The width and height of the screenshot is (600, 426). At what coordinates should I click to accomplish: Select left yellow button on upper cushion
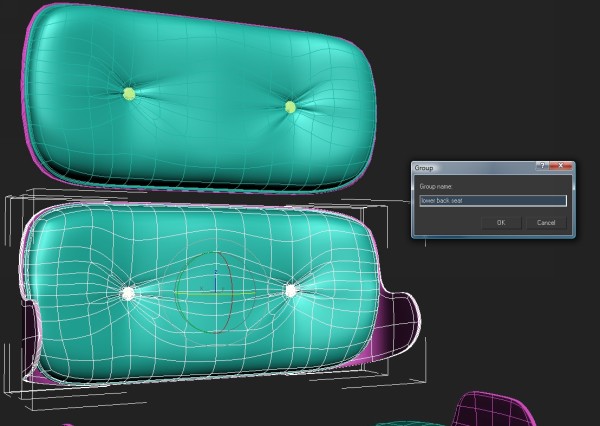pos(128,94)
